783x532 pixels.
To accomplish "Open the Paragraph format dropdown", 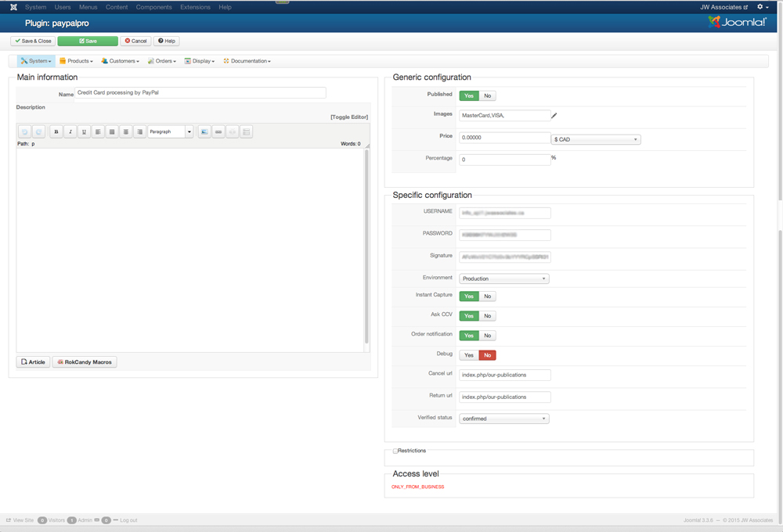I will 170,131.
